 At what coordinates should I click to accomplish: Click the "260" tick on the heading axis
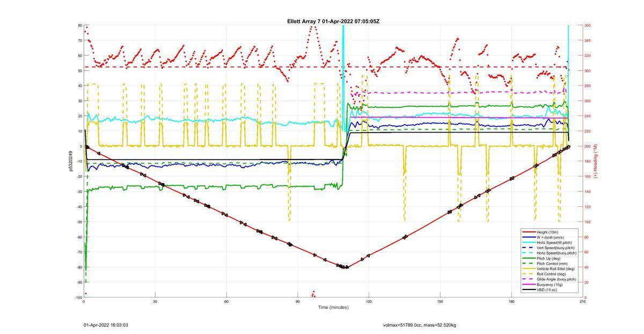588,101
